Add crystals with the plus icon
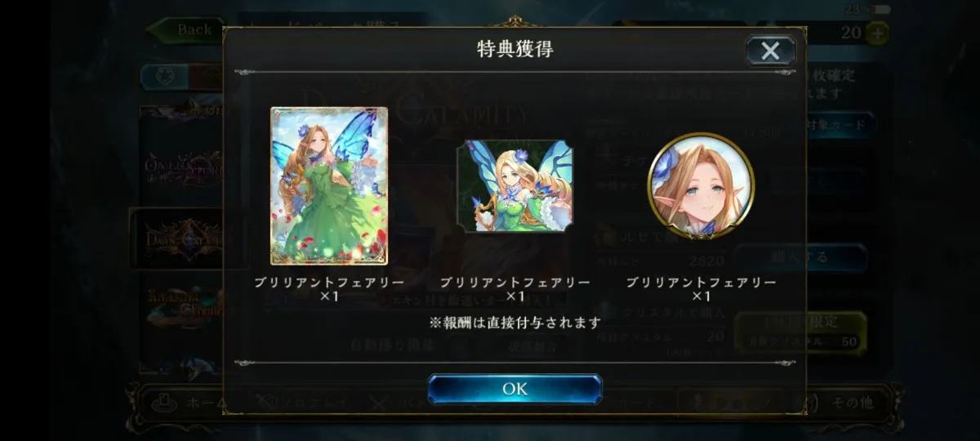This screenshot has height=441, width=980. click(877, 33)
